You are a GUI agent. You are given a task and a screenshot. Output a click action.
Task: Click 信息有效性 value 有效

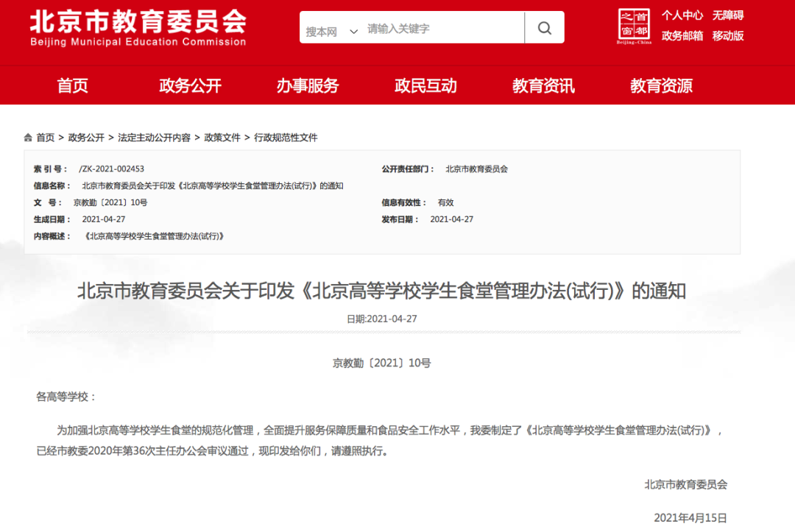point(445,202)
